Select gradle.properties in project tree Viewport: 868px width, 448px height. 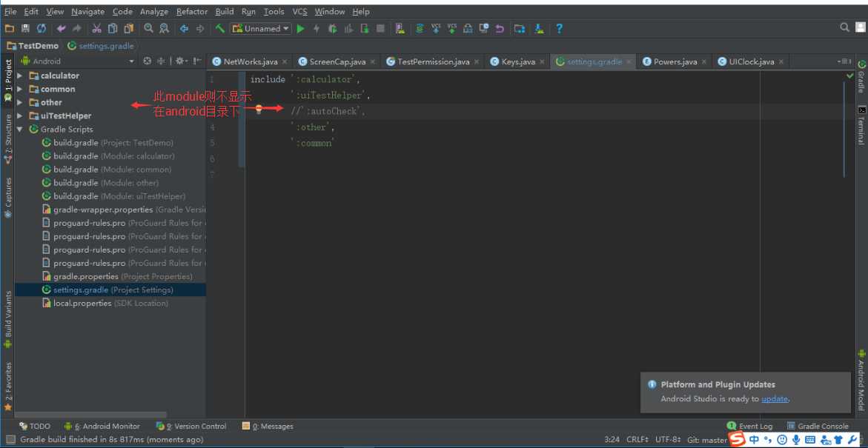(x=86, y=276)
